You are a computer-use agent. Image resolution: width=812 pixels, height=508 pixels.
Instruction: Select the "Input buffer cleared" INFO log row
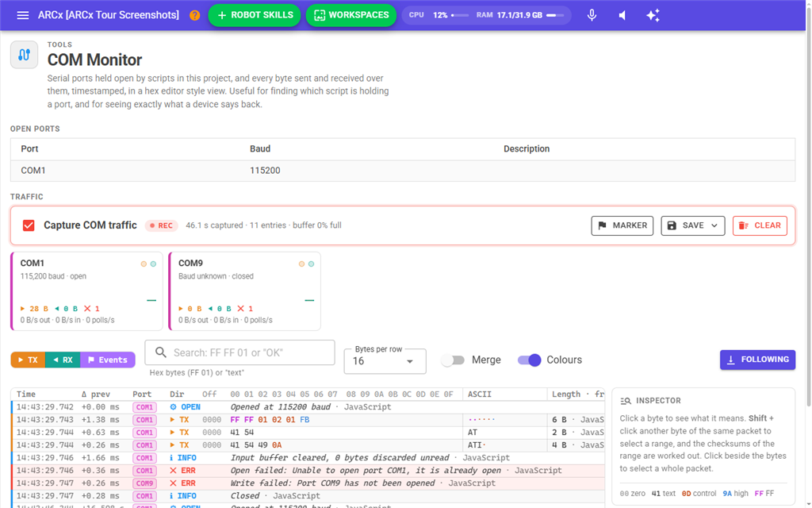click(x=308, y=458)
